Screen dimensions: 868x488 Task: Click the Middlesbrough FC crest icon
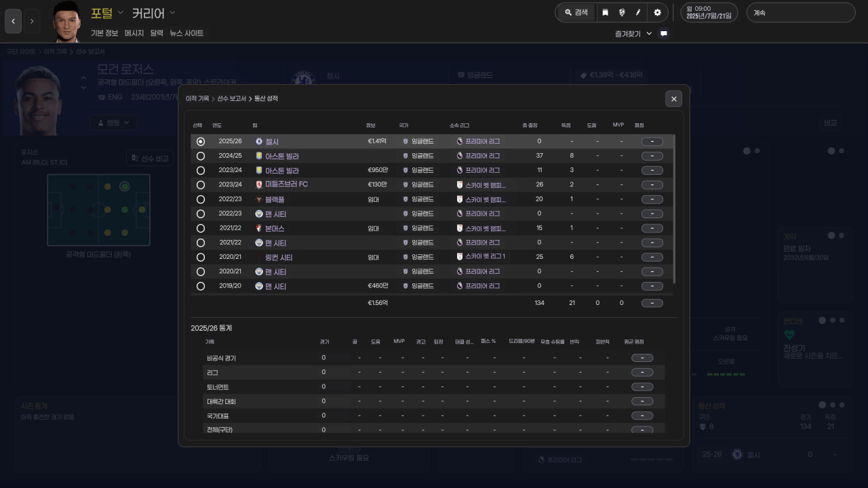pyautogui.click(x=259, y=184)
